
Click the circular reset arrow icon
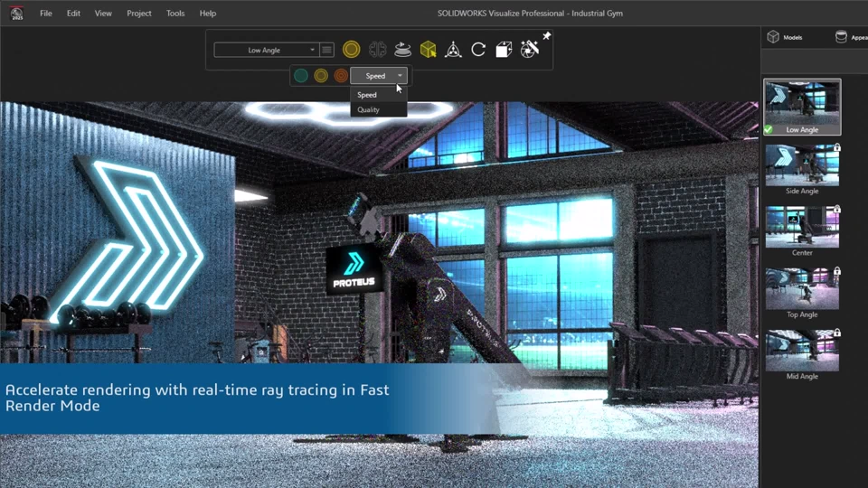(478, 50)
